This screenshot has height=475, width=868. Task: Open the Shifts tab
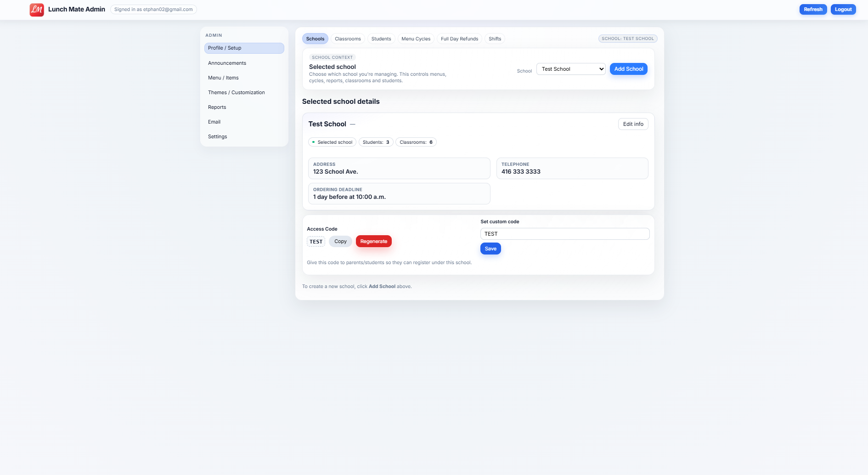coord(495,39)
